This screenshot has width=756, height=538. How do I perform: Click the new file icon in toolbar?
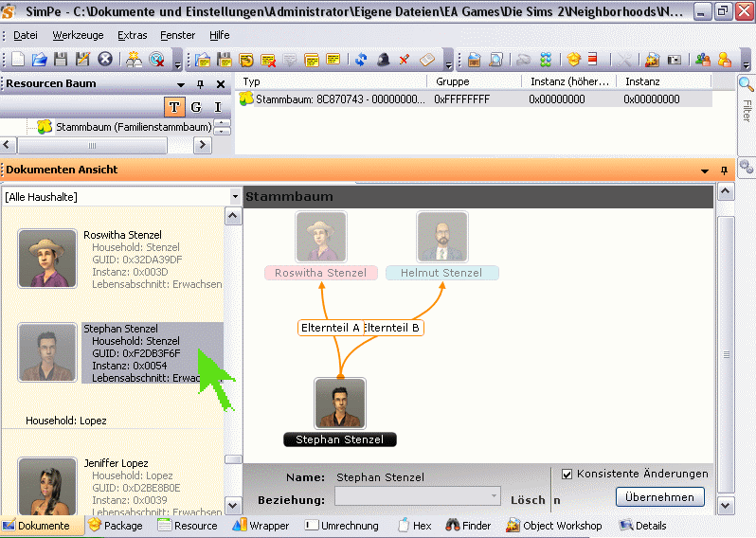click(18, 60)
